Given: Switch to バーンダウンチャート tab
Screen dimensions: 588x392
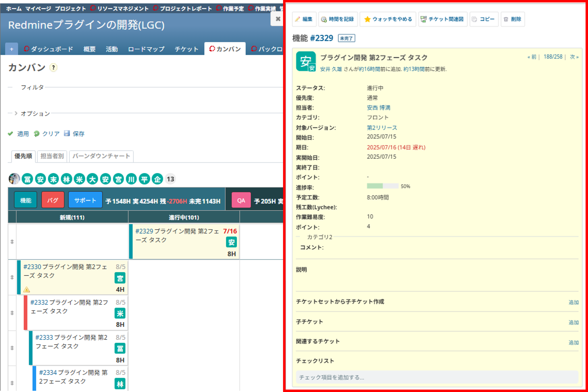Looking at the screenshot, I should coord(101,156).
